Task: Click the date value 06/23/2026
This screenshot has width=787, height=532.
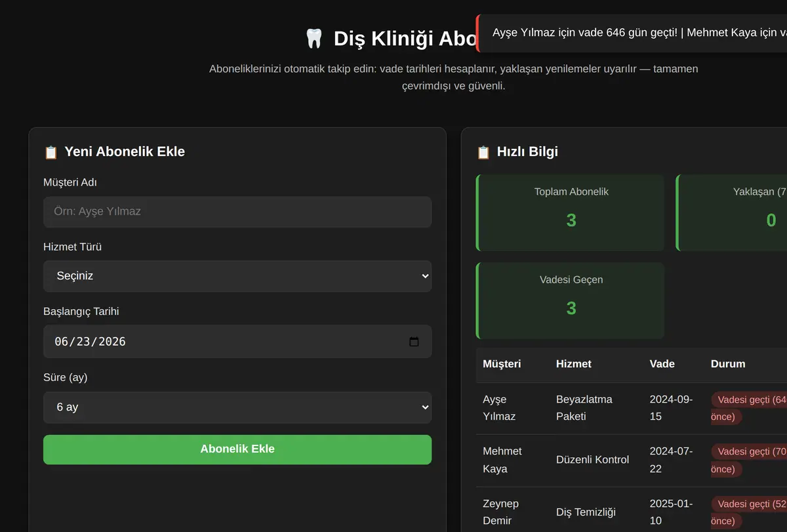Action: [x=90, y=342]
